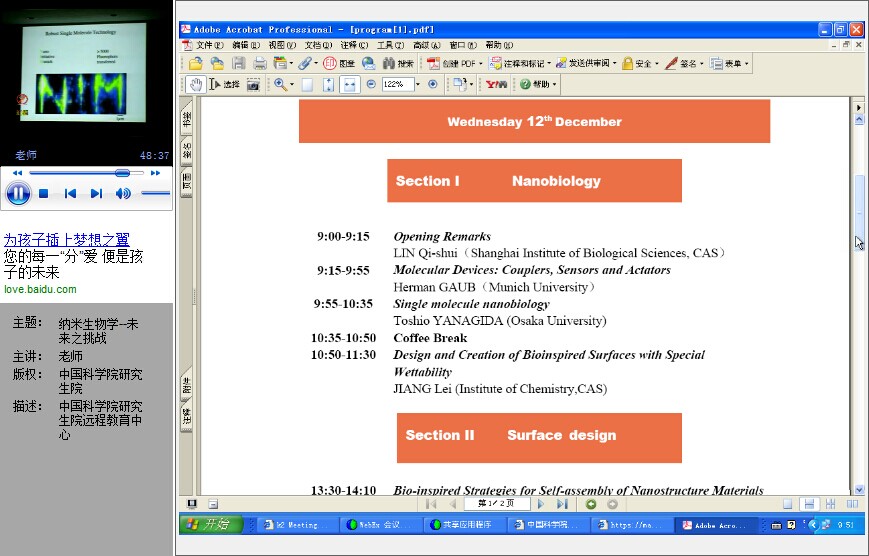Click the paperclip attach file icon
The image size is (869, 556).
[x=305, y=64]
